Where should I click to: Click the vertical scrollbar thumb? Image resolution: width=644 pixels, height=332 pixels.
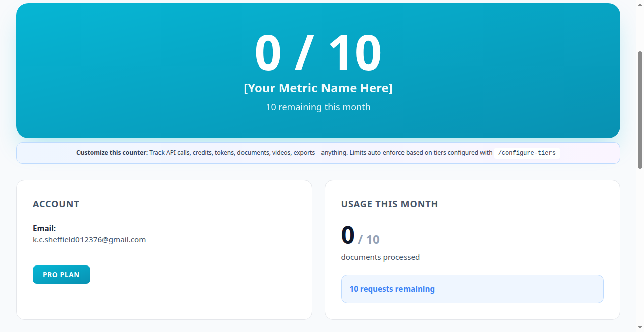click(640, 109)
